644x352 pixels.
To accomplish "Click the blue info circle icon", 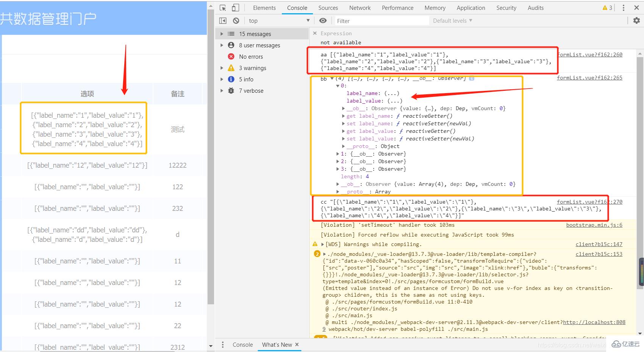I will (x=231, y=79).
